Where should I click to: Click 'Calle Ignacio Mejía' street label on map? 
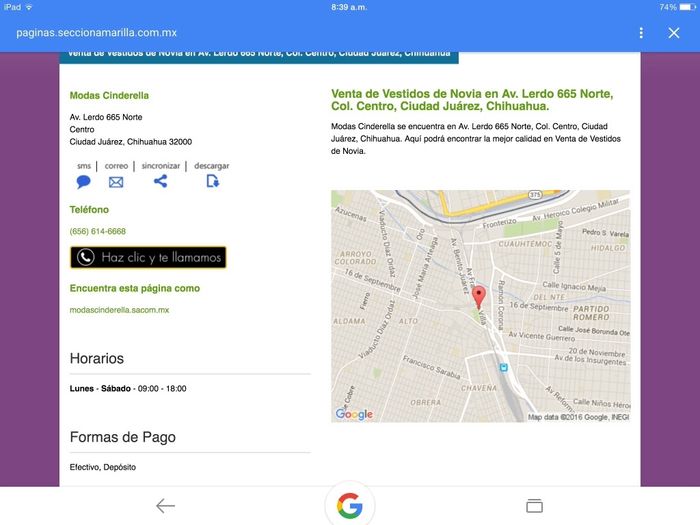point(574,286)
